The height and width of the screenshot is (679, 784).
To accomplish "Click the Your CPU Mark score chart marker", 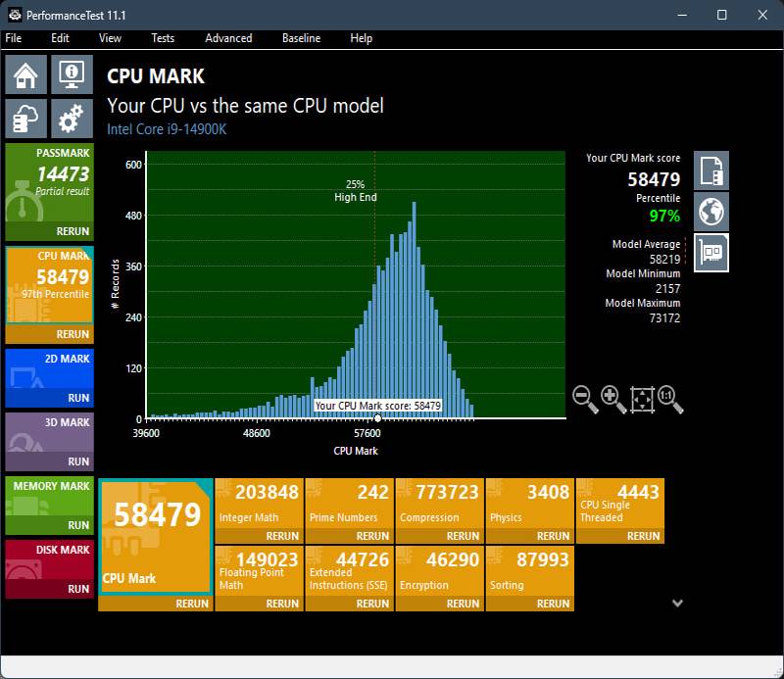I will tap(377, 418).
